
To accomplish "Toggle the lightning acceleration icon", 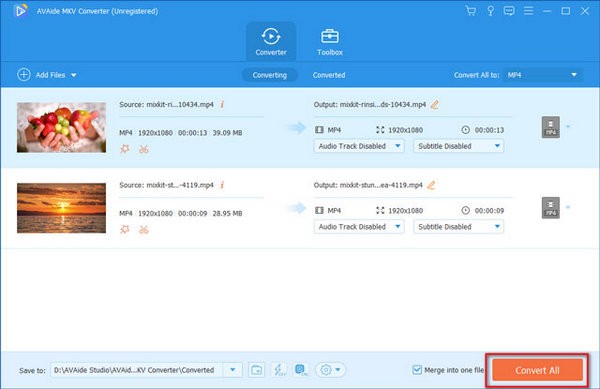I will pos(279,370).
